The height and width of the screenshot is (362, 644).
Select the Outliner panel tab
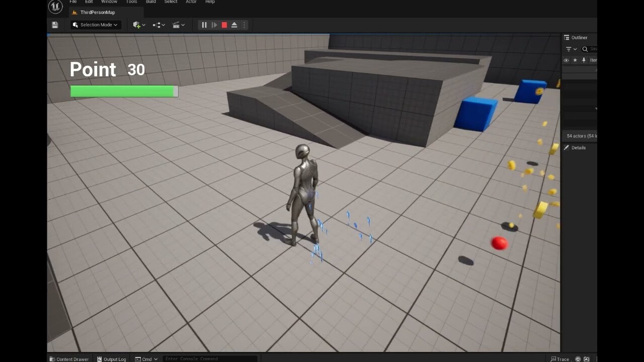(x=576, y=38)
